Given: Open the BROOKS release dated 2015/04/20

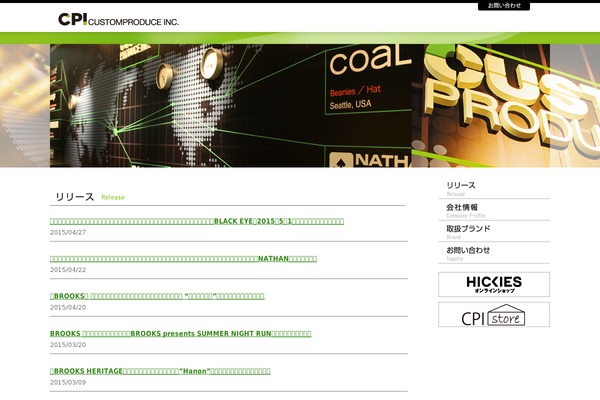Looking at the screenshot, I should [x=157, y=296].
